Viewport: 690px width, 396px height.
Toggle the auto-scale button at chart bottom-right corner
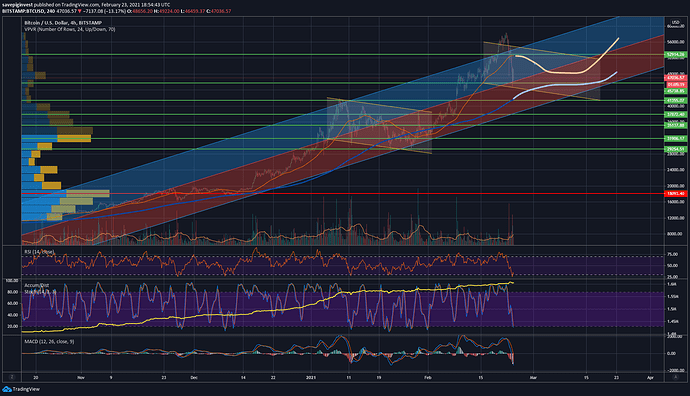[676, 377]
